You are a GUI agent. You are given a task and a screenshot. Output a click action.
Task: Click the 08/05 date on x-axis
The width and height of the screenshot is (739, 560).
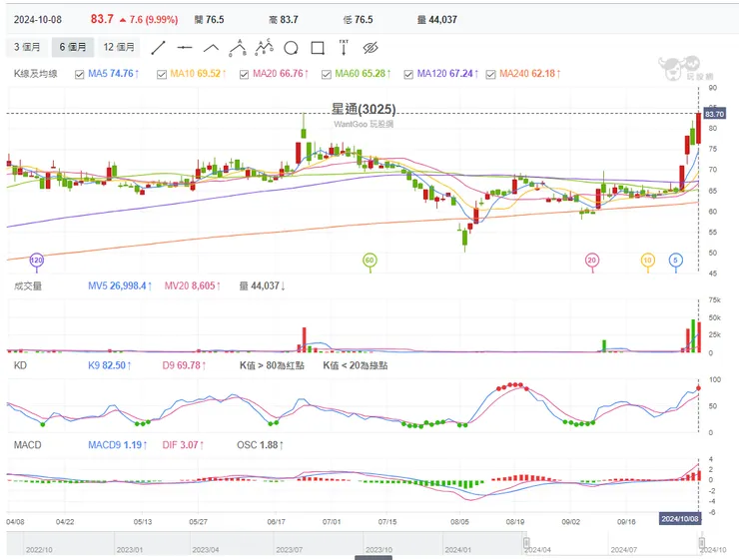coord(459,522)
